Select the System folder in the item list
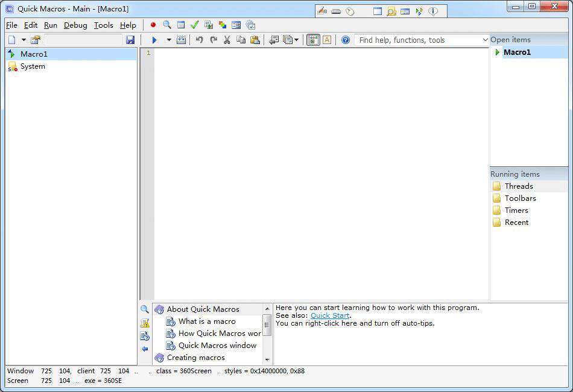Screen dimensions: 573x392 (x=33, y=66)
